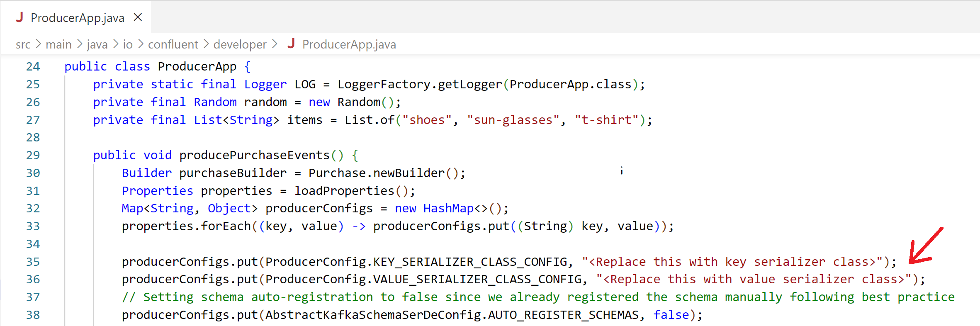Click VALUE_SERIALIZER_CLASS_CONFIG on line 36
The width and height of the screenshot is (980, 326).
[x=477, y=280]
